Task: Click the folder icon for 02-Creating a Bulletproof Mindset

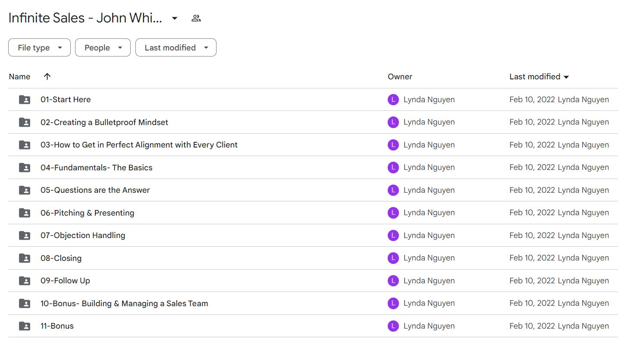Action: point(25,122)
